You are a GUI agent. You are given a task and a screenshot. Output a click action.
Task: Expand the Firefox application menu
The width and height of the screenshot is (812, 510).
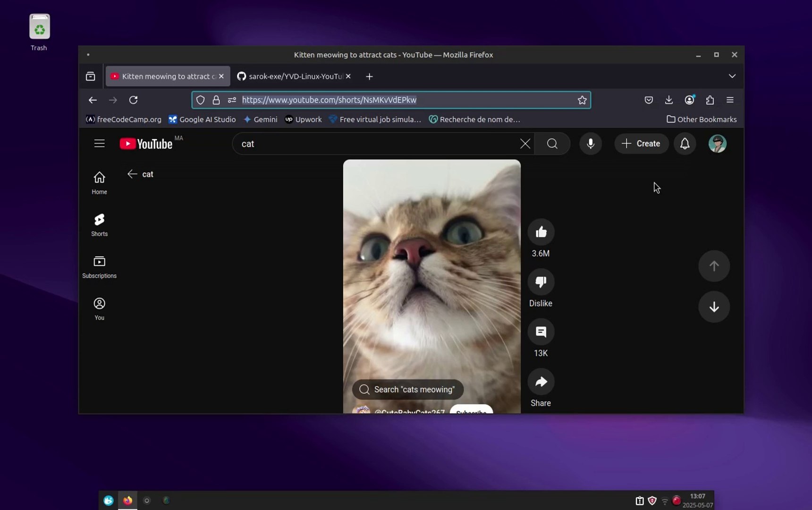(730, 100)
